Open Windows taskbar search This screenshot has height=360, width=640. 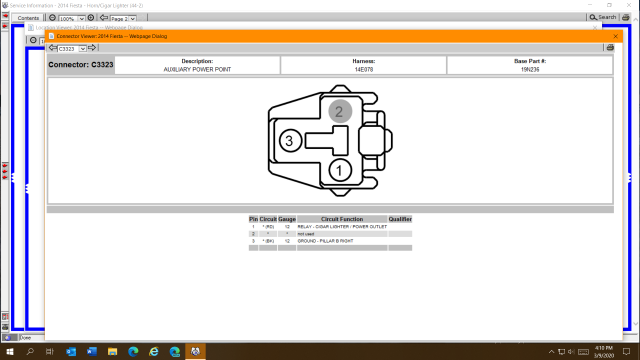point(30,351)
